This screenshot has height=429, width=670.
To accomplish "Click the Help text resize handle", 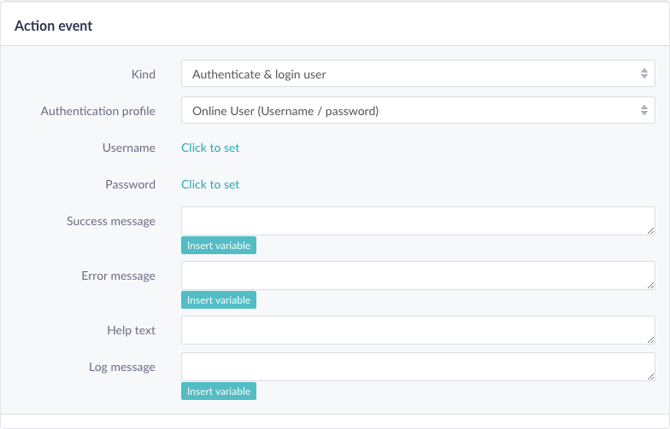I will coord(650,340).
